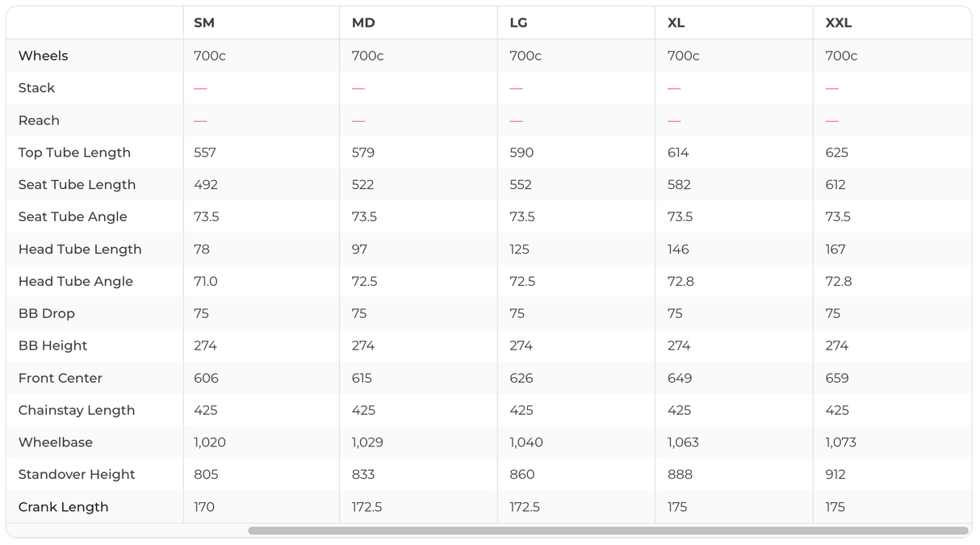Select the Seat Tube Angle label
The width and height of the screenshot is (980, 545).
point(73,216)
